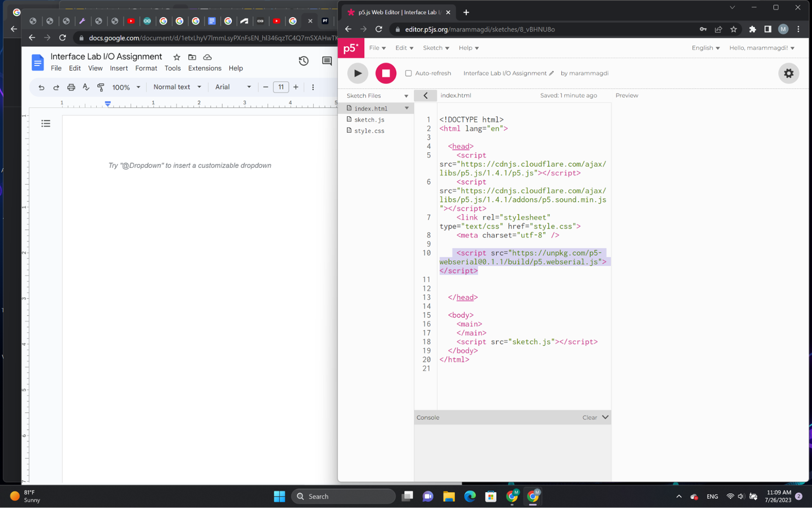812x508 pixels.
Task: Open index.html file options arrow
Action: click(x=406, y=108)
